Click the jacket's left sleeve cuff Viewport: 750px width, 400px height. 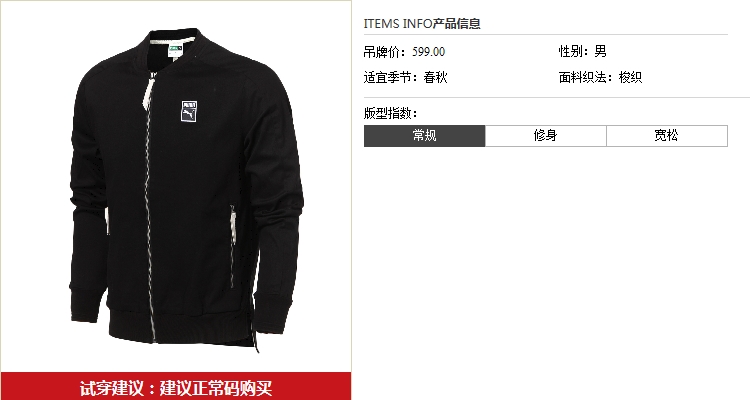[x=87, y=304]
